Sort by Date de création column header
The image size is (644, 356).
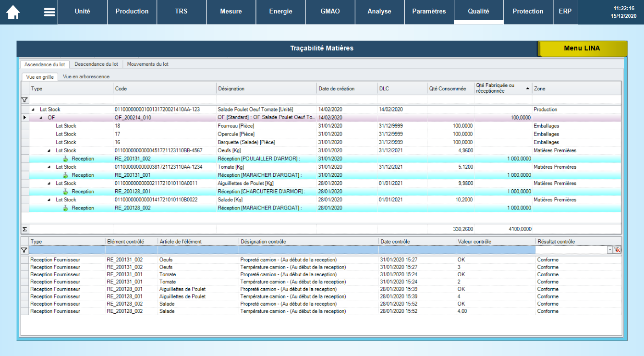[x=347, y=88]
